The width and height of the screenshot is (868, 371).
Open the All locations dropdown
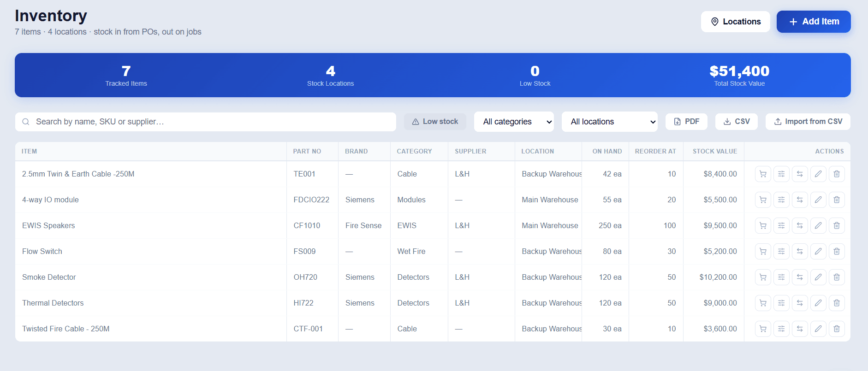[x=609, y=122]
